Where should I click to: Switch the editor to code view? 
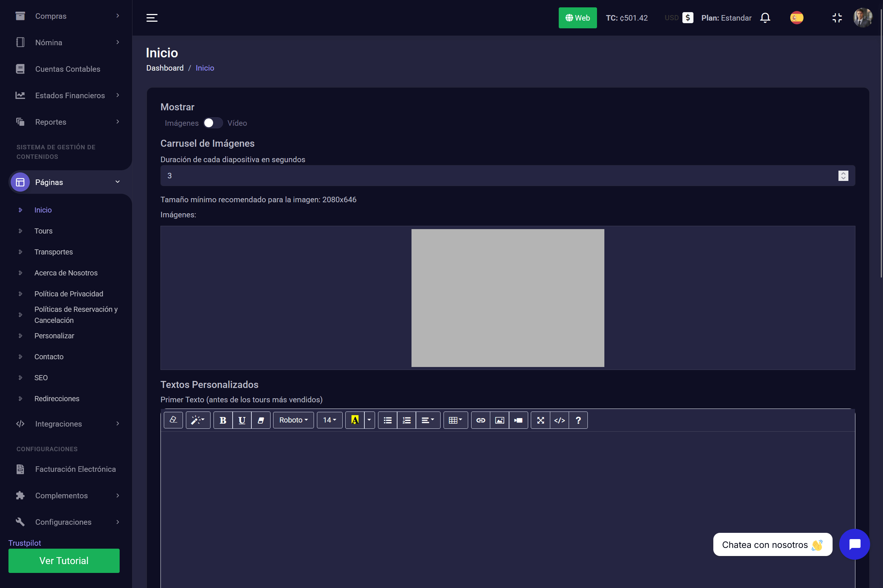click(x=559, y=420)
